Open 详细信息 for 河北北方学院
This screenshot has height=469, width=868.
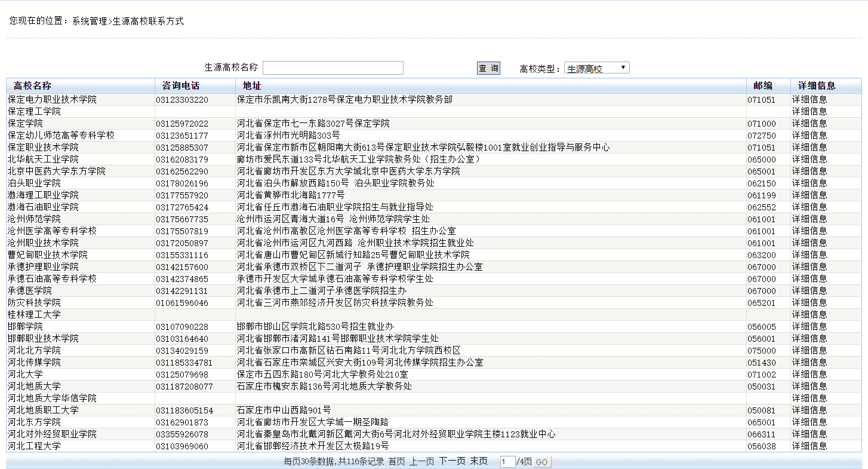click(x=809, y=351)
